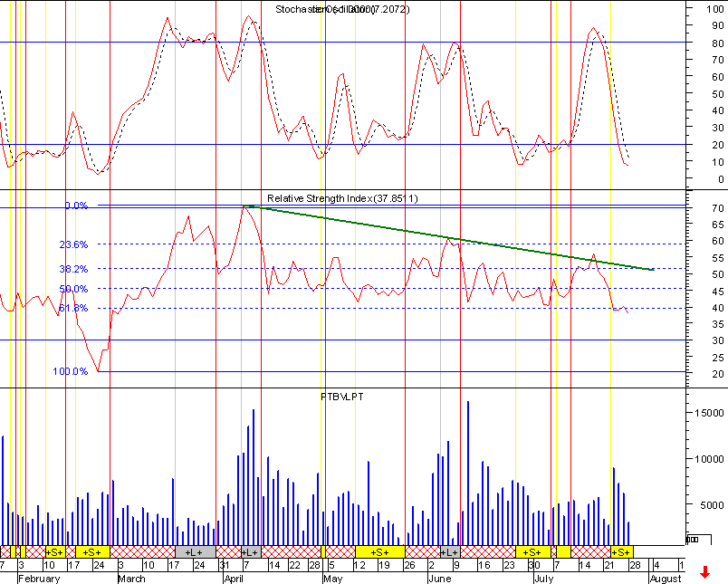The height and width of the screenshot is (584, 728).
Task: Click the +S+ signal box above May 12-19
Action: [x=379, y=552]
